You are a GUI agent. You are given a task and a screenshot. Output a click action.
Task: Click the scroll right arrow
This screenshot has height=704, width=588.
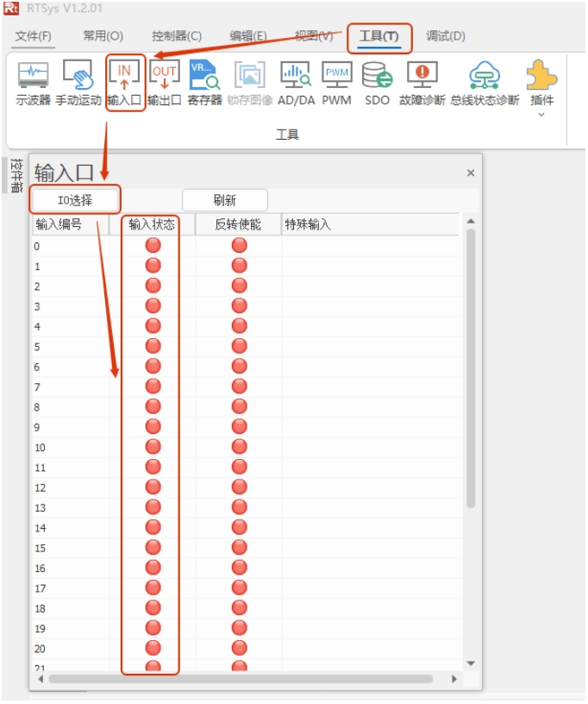click(454, 679)
